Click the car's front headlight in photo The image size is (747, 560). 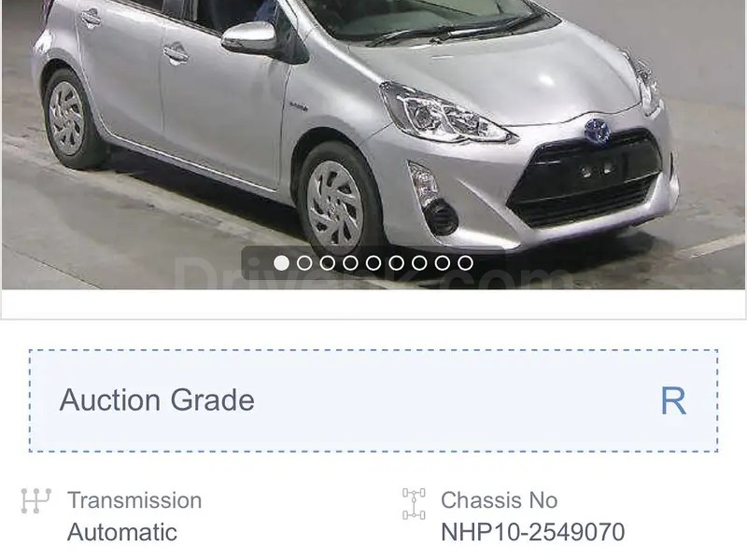[x=445, y=115]
